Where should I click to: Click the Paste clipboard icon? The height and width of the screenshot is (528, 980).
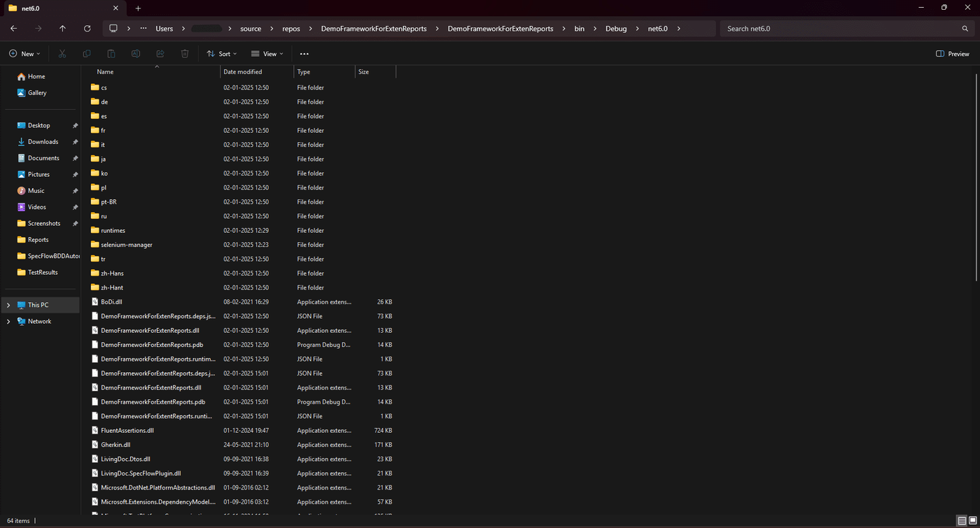pos(111,54)
